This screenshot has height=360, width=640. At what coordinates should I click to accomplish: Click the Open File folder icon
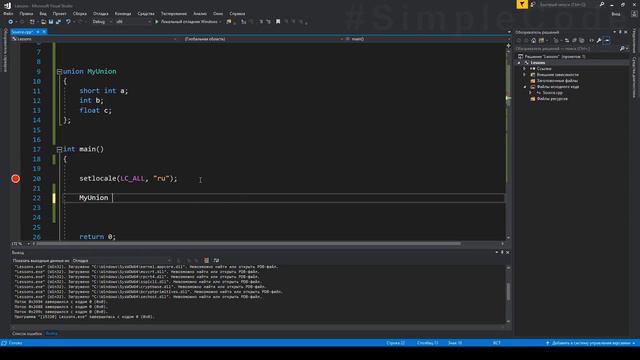(x=43, y=22)
